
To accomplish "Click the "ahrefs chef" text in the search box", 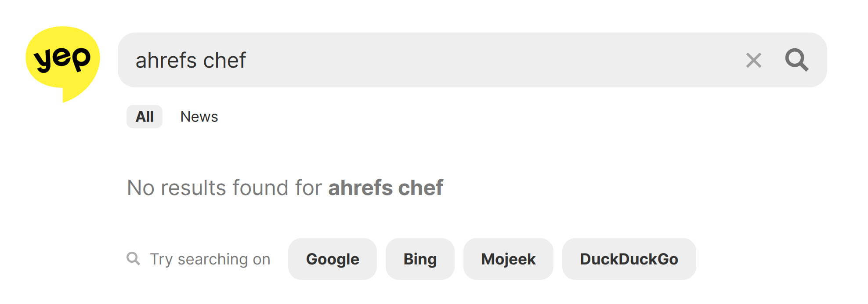I will [x=191, y=60].
